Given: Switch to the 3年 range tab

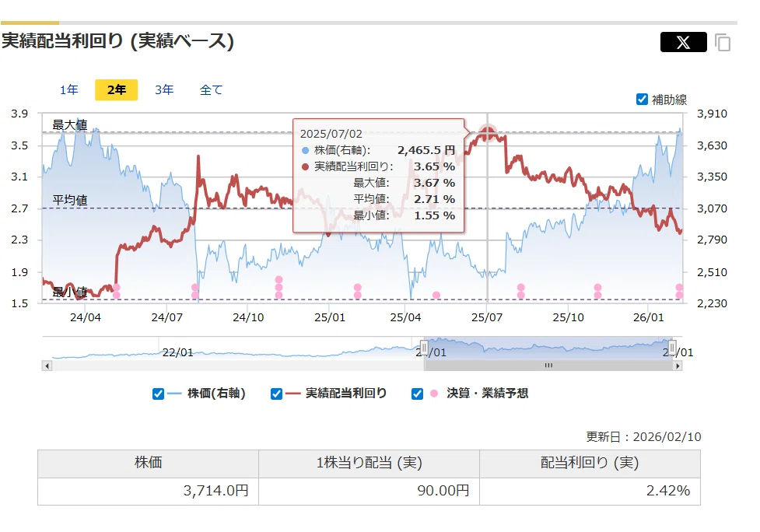Looking at the screenshot, I should pos(164,89).
